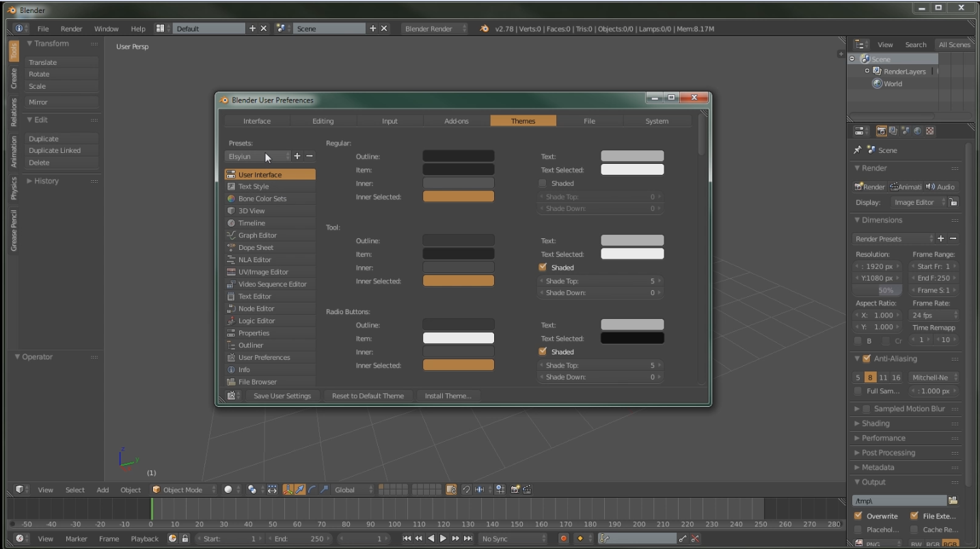The height and width of the screenshot is (549, 980).
Task: Toggle the Anti-Aliasing checkbox
Action: tap(867, 358)
